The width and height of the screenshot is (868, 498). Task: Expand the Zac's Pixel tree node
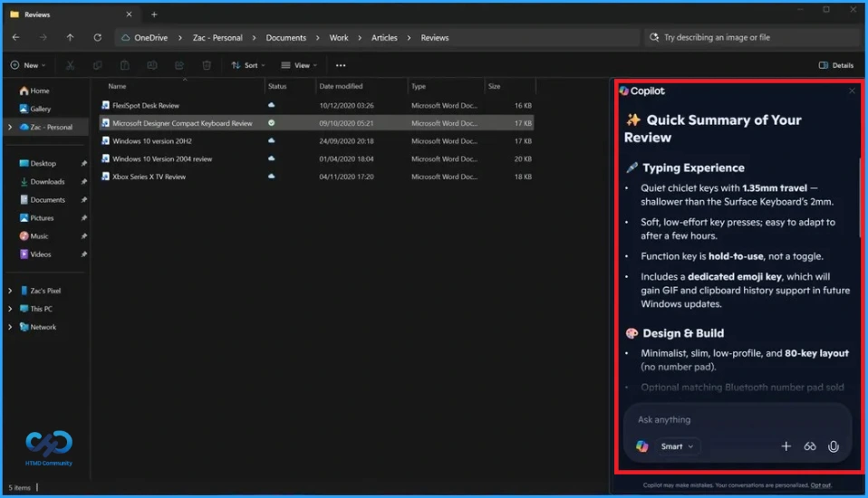[x=10, y=291]
